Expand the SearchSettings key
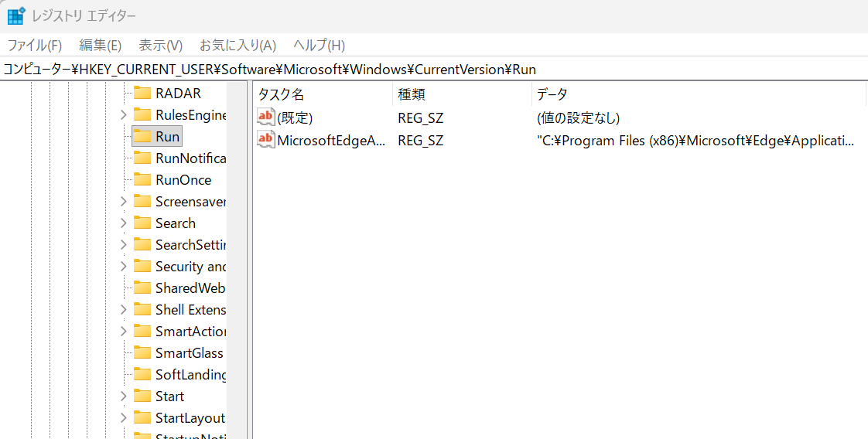 [124, 244]
